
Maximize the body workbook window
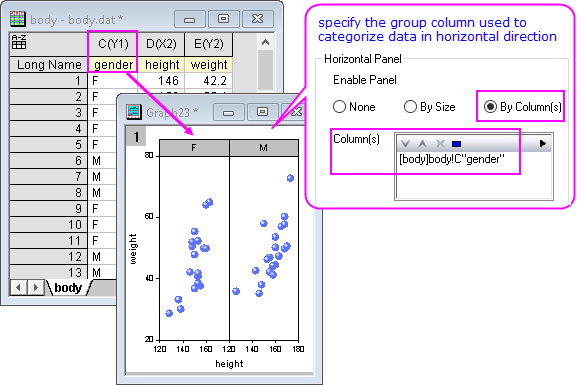[x=223, y=19]
